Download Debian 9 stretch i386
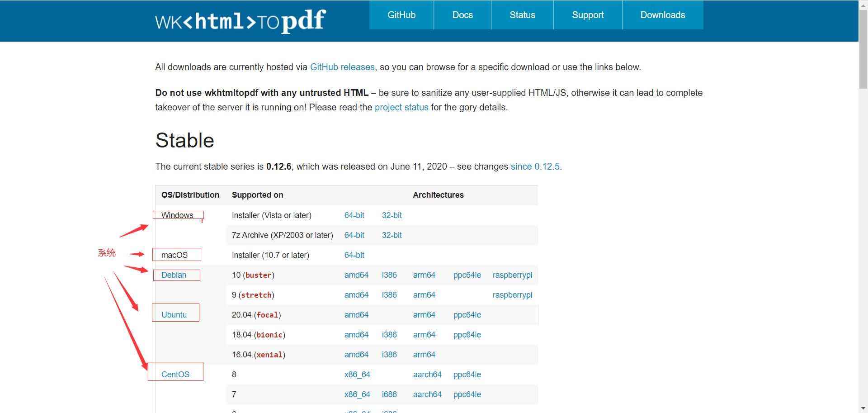 coord(389,295)
